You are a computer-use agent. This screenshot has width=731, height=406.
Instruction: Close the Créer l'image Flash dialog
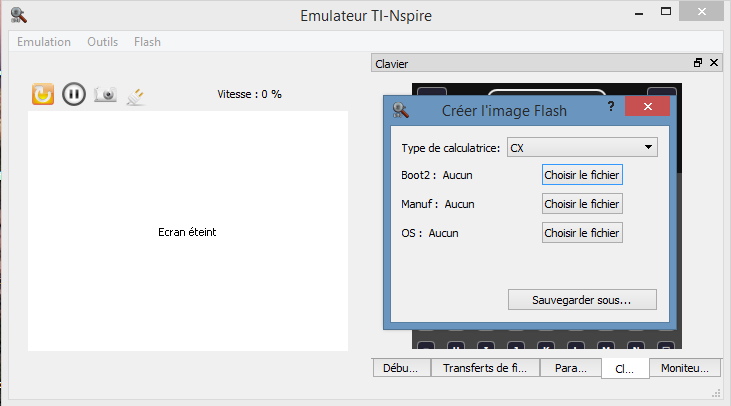click(x=648, y=106)
